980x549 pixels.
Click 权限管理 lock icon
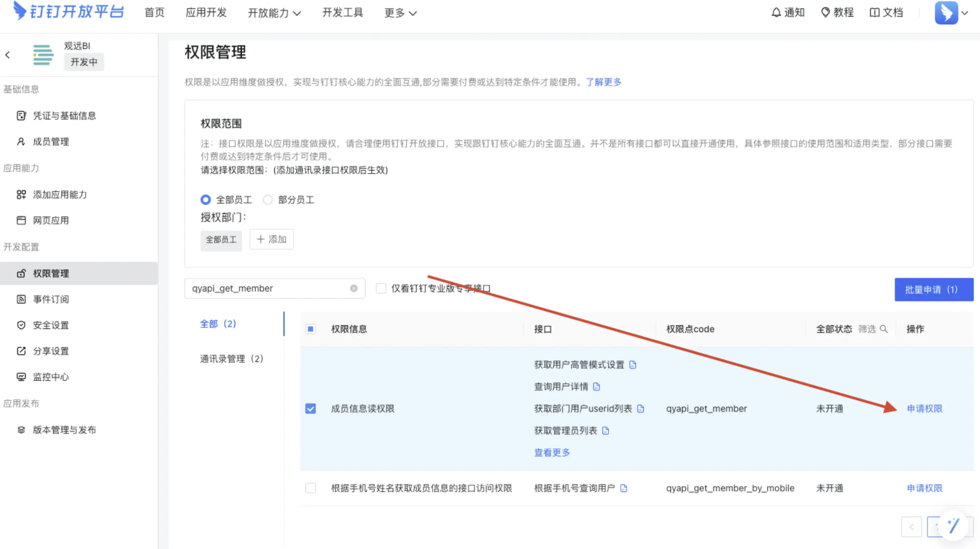click(x=21, y=273)
